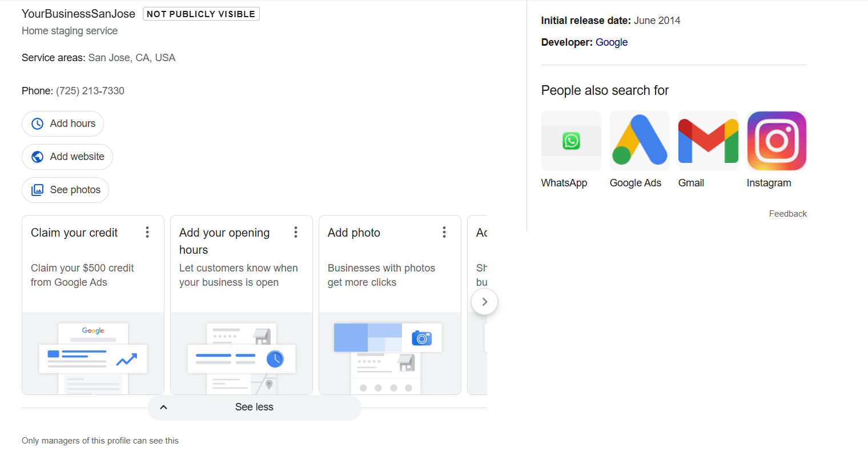The width and height of the screenshot is (868, 459).
Task: Click the business name YourBusinessSanJose
Action: click(x=78, y=13)
